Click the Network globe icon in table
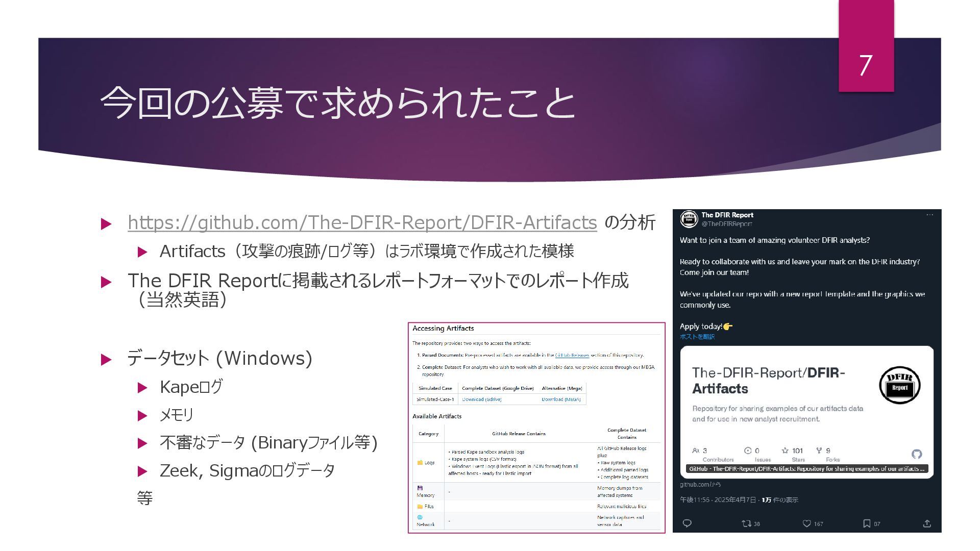 click(x=420, y=517)
